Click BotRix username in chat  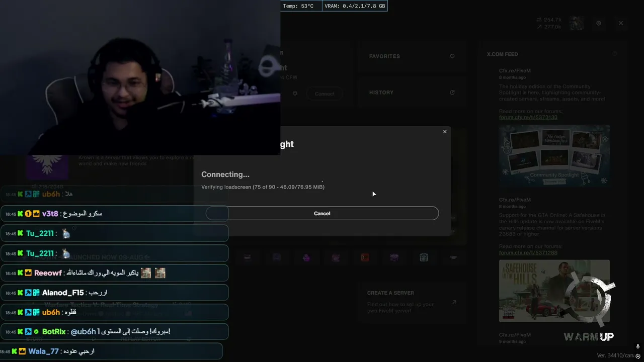(x=54, y=332)
